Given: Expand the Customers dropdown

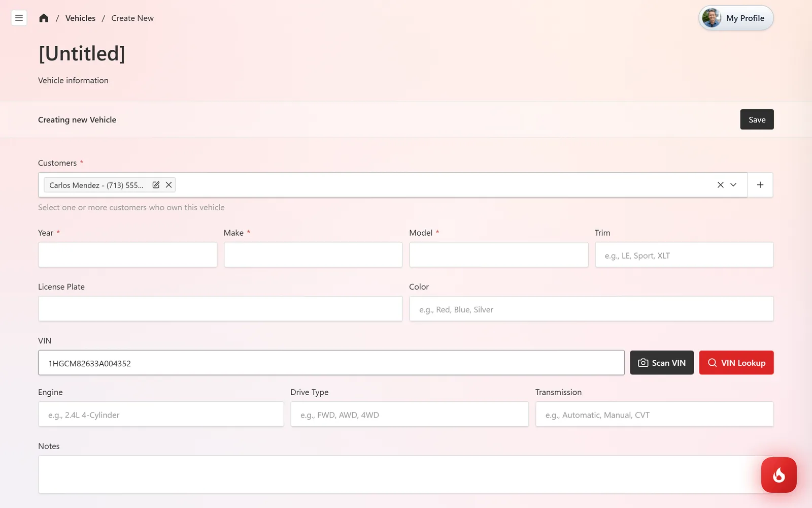Looking at the screenshot, I should click(x=733, y=185).
